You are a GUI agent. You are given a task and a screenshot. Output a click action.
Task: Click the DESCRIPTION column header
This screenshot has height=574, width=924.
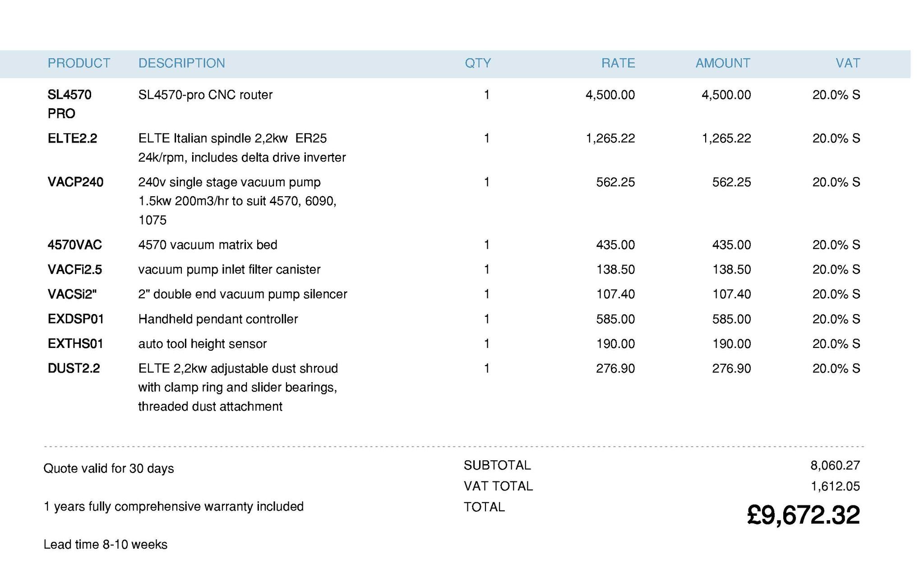181,63
